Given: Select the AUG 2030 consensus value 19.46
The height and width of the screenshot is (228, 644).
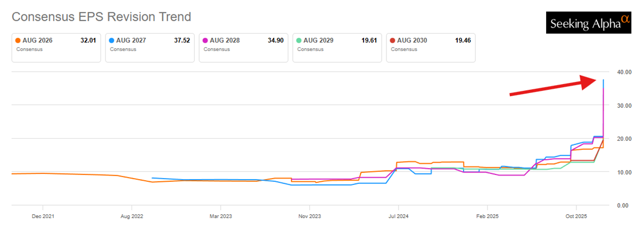Looking at the screenshot, I should (x=463, y=40).
